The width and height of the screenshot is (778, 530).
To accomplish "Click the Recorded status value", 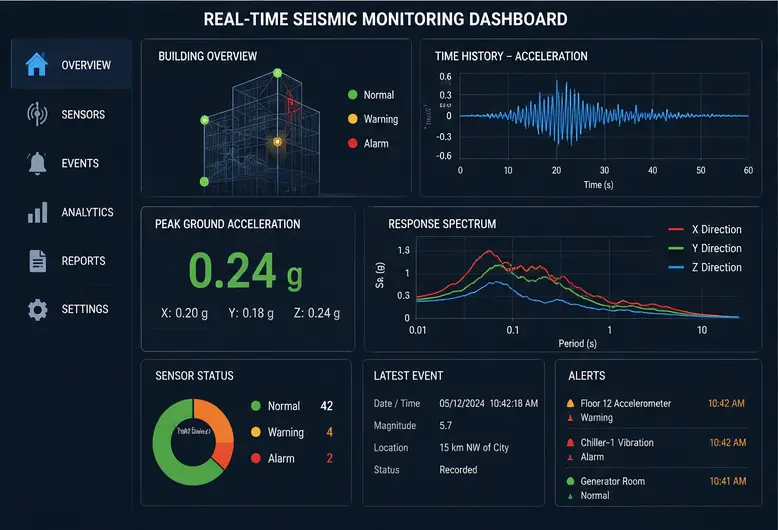I will pyautogui.click(x=458, y=469).
